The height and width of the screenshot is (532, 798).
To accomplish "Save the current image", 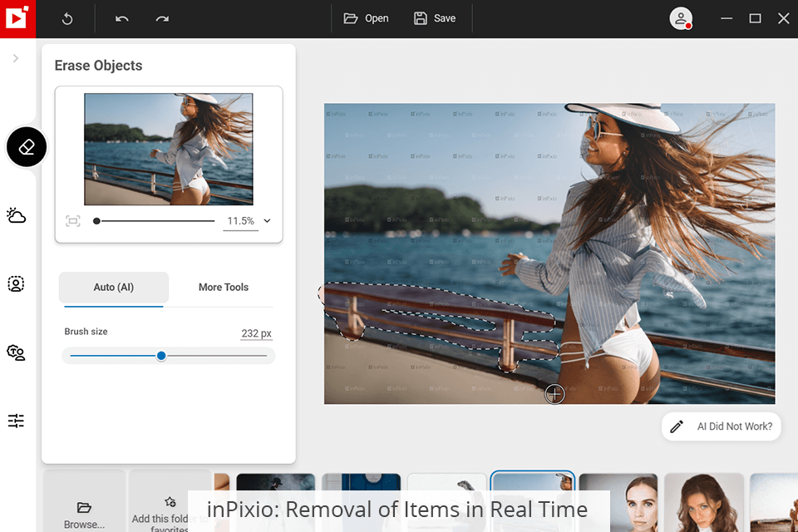I will pos(435,18).
